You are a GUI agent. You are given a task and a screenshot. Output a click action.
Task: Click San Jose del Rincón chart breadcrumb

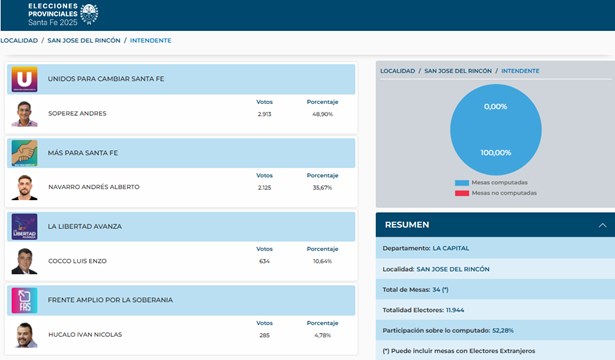[x=458, y=71]
